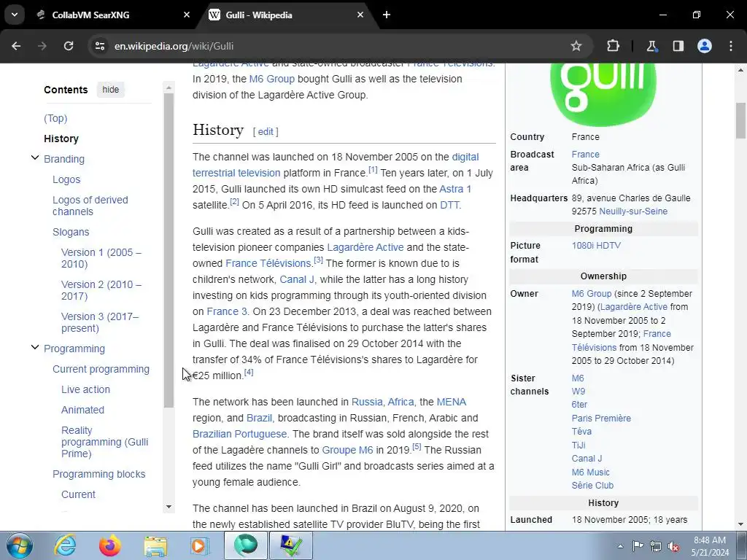Open Windows Explorer folder taskbar icon
This screenshot has height=560, width=747.
pos(155,545)
